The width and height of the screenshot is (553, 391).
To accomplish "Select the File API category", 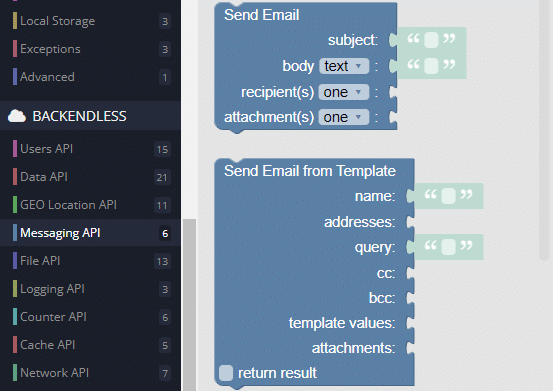I will point(90,261).
